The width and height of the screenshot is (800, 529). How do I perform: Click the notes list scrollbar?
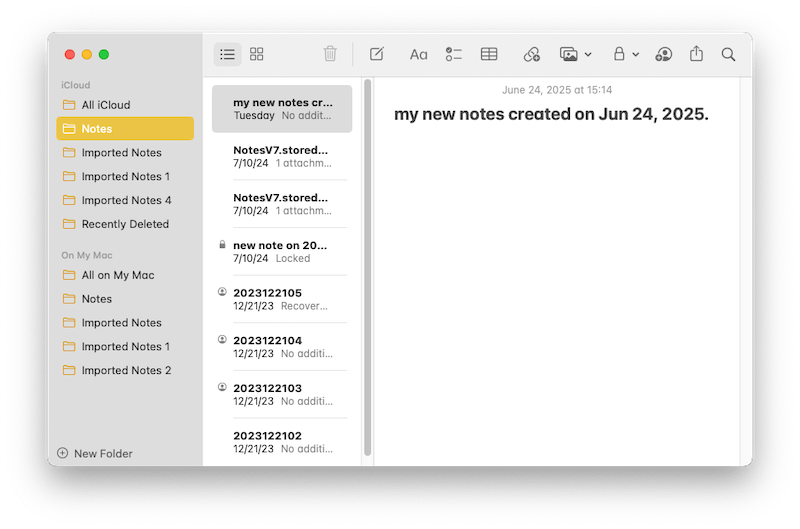click(367, 270)
